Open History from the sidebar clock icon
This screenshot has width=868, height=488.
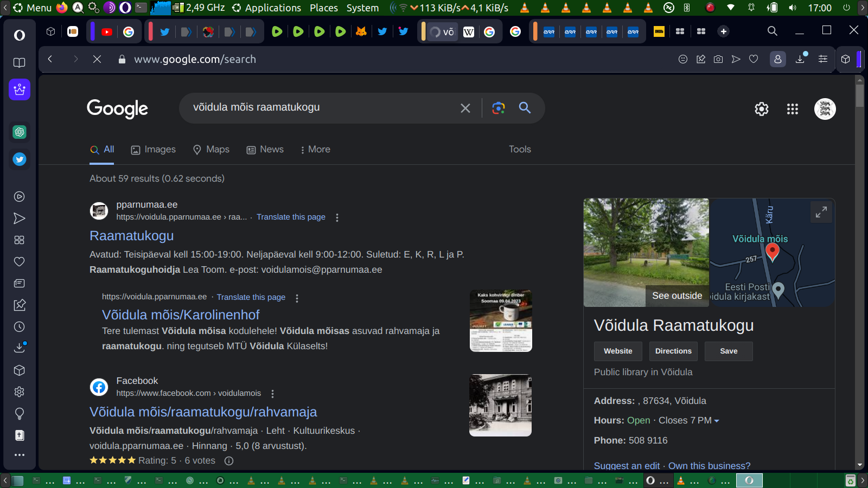[20, 327]
